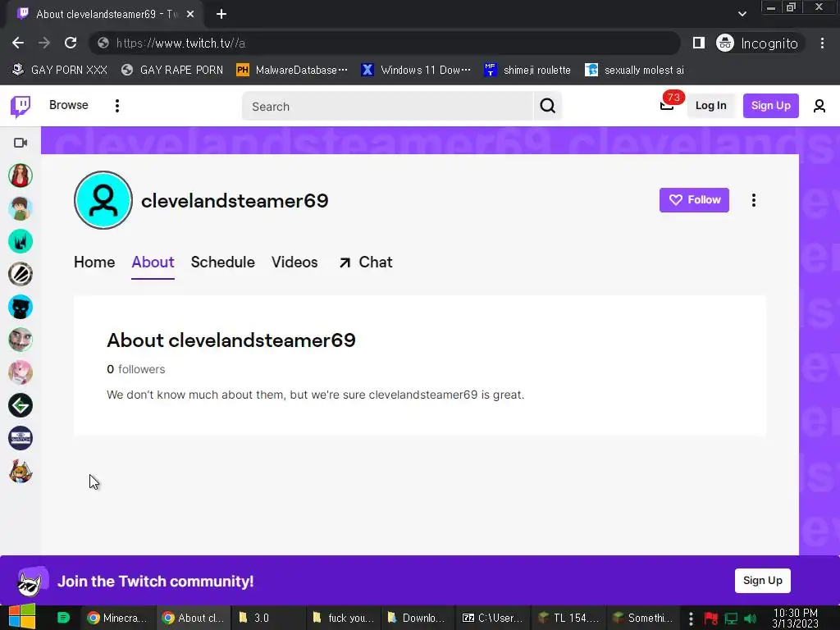Click the volume speaker tray icon
The width and height of the screenshot is (840, 630).
[750, 619]
